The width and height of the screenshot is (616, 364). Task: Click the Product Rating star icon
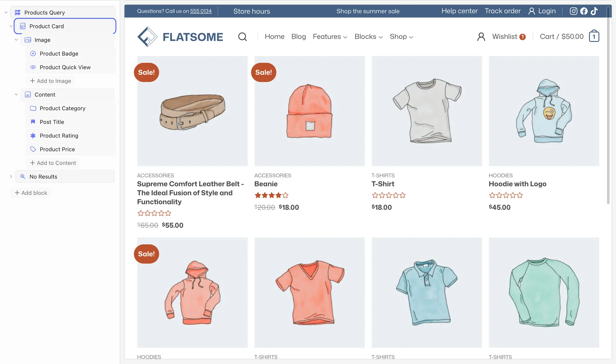tap(33, 135)
